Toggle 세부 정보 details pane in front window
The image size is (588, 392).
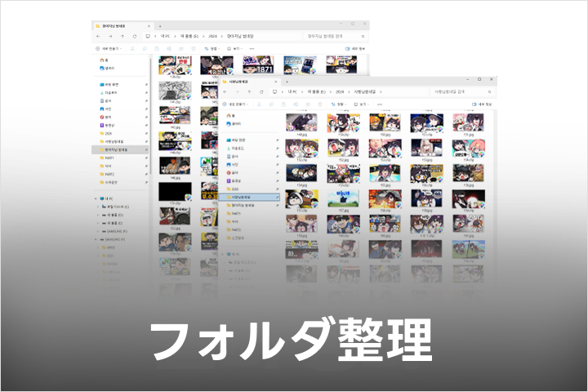(482, 105)
